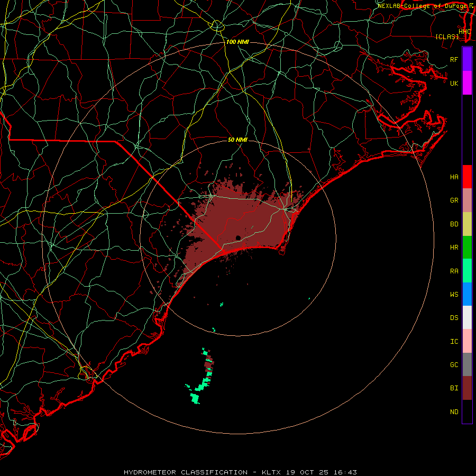Click the HA red legend swatch
The image size is (476, 476).
(x=467, y=177)
